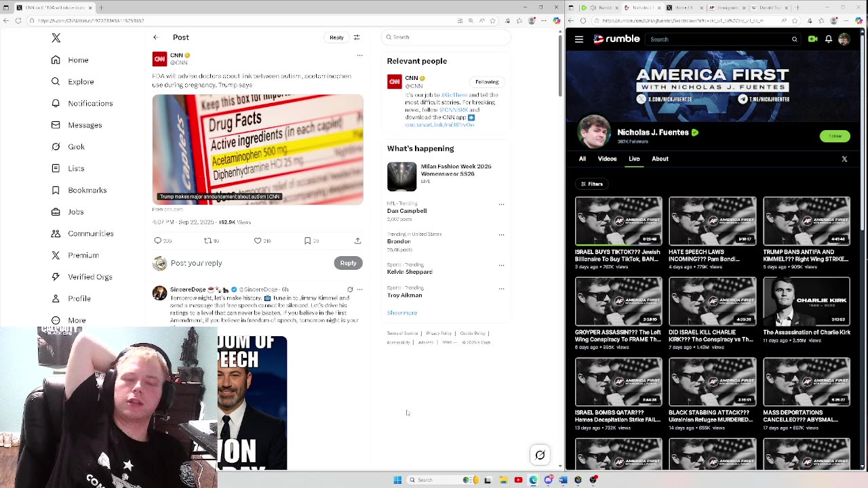Open the Rumble user avatar menu
Viewport: 868px width, 488px height.
[844, 39]
